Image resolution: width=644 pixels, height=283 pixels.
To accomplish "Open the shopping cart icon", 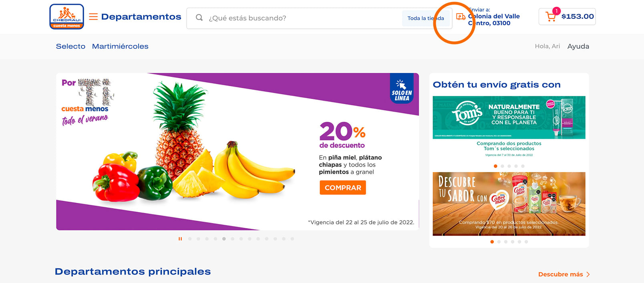I will pyautogui.click(x=551, y=17).
